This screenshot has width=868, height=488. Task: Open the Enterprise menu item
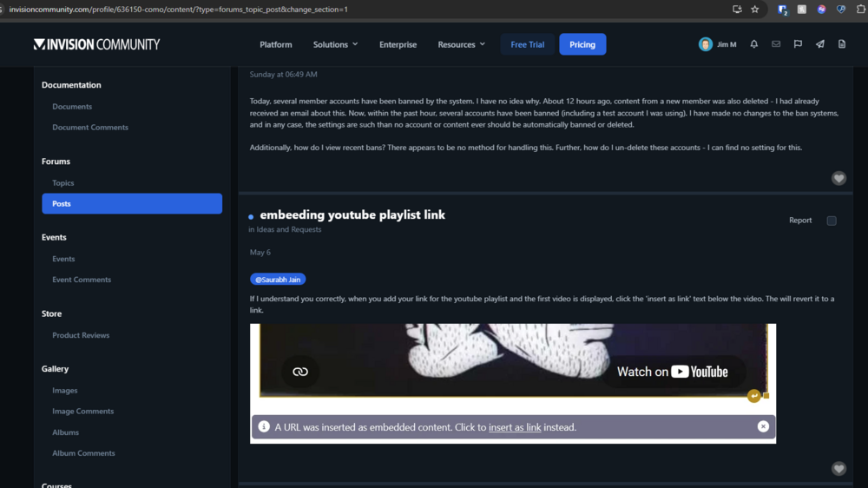point(398,44)
